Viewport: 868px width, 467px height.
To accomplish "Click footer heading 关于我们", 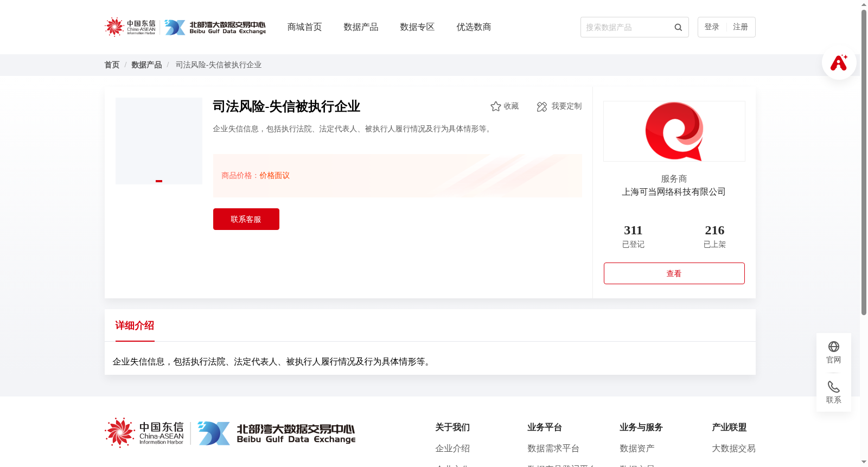I will point(452,427).
